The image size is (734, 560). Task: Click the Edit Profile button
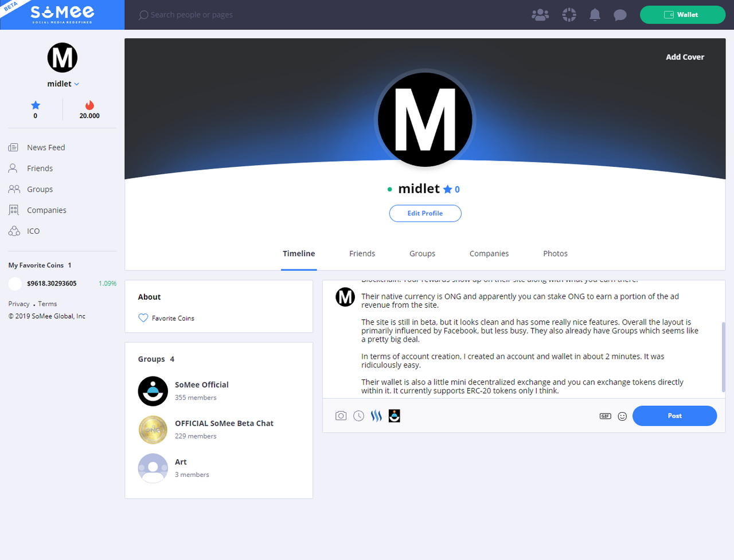tap(425, 213)
